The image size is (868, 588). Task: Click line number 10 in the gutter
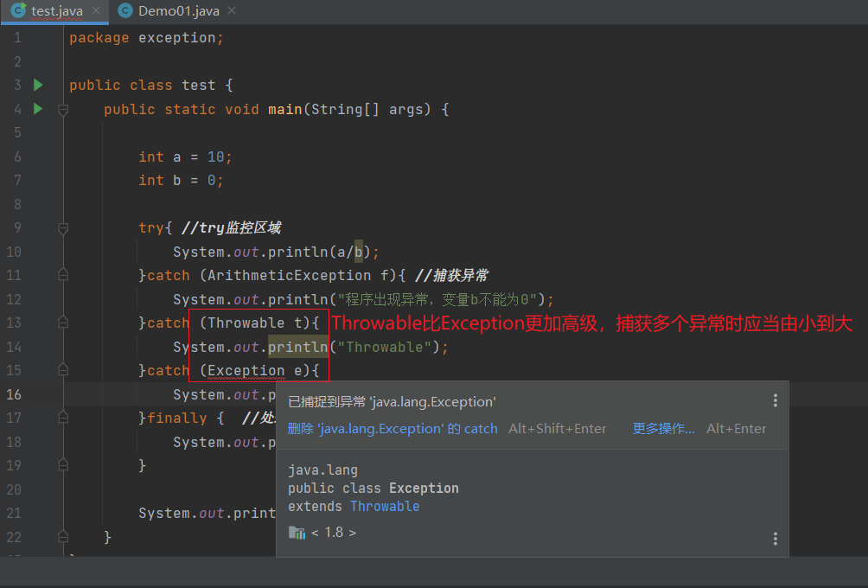pos(14,252)
